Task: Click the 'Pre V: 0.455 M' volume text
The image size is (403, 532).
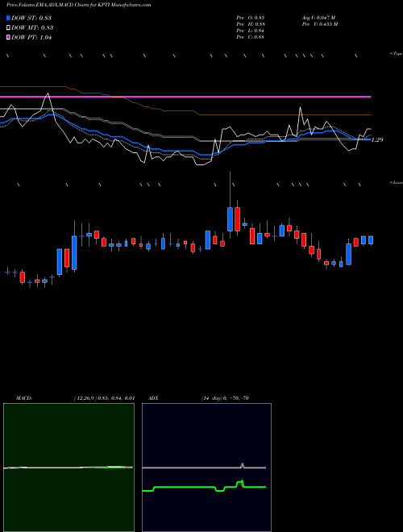Action: point(319,24)
